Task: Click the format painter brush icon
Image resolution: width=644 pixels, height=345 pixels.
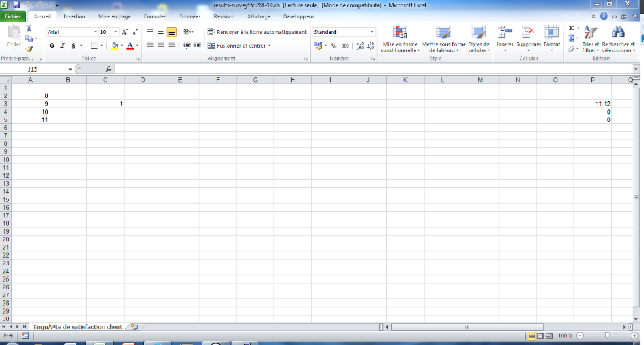Action: click(x=30, y=48)
